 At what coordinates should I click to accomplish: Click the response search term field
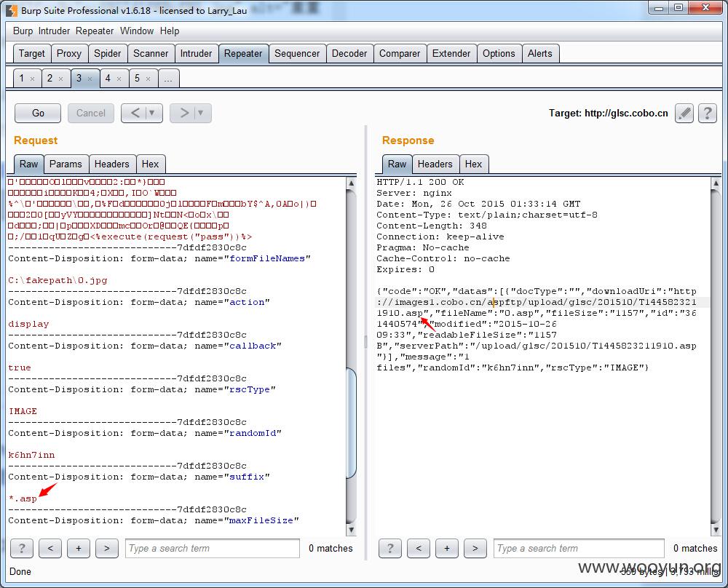coord(579,548)
